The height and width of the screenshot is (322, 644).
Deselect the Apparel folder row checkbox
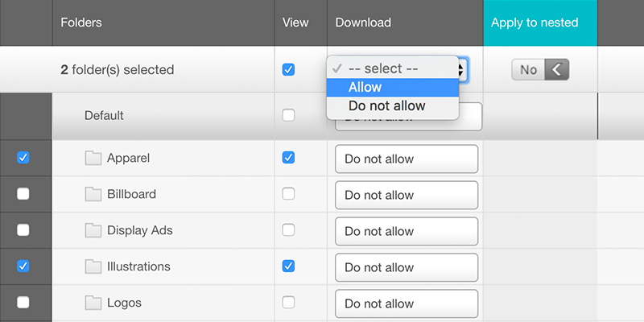[x=23, y=157]
